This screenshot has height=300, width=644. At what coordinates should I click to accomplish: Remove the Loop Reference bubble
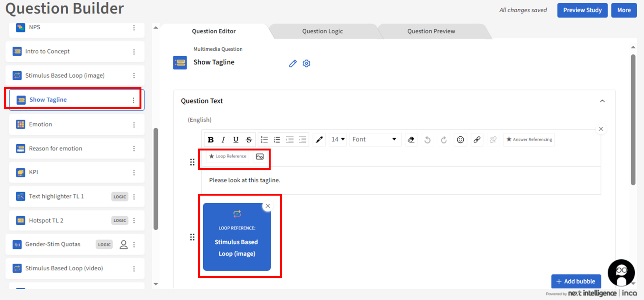tap(268, 206)
